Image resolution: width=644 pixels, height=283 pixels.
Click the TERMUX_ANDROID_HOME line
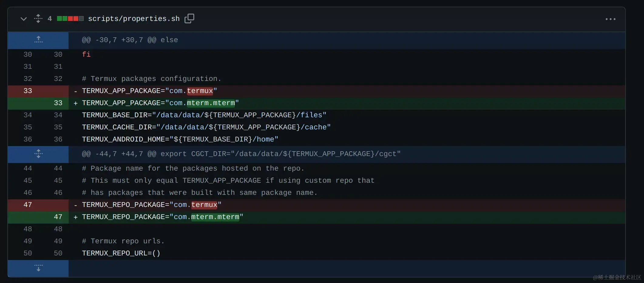coord(180,139)
